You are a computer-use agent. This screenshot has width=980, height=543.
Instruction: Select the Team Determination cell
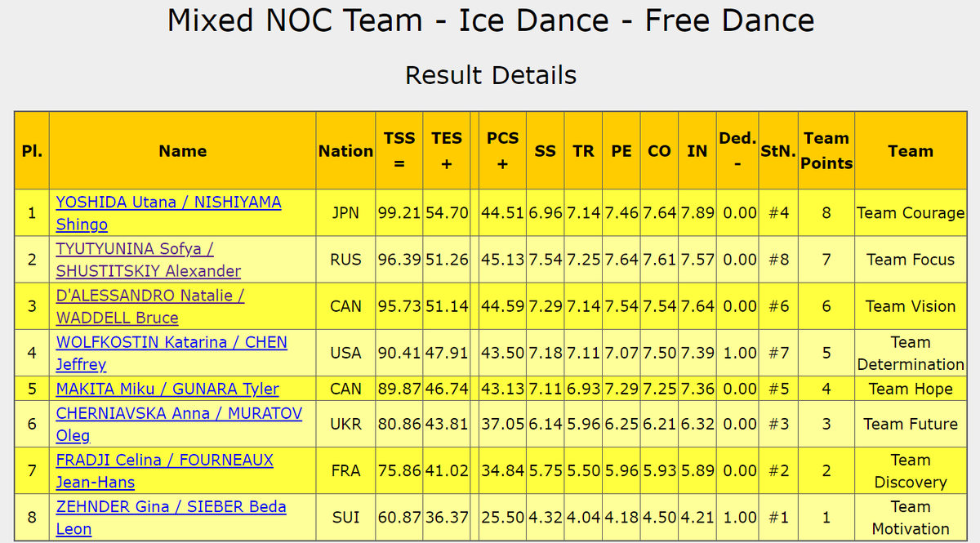(x=911, y=354)
